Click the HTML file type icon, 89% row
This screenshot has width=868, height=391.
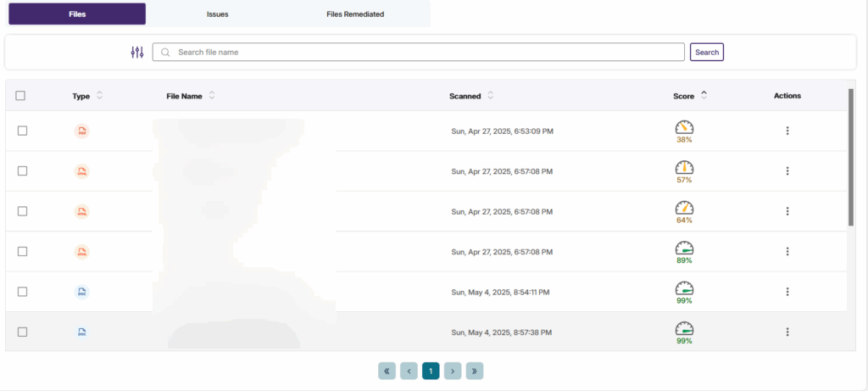tap(82, 252)
